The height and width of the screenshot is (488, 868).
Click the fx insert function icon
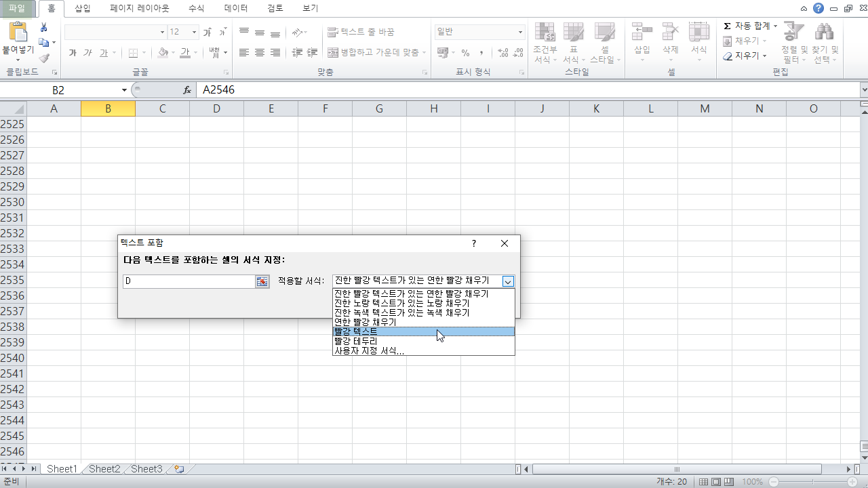[x=187, y=89]
